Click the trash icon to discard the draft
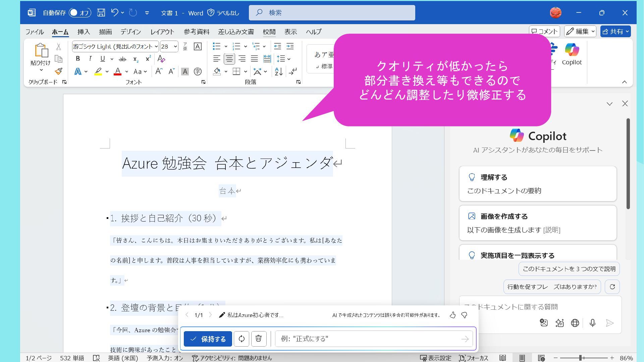The height and width of the screenshot is (362, 644). pos(259,339)
